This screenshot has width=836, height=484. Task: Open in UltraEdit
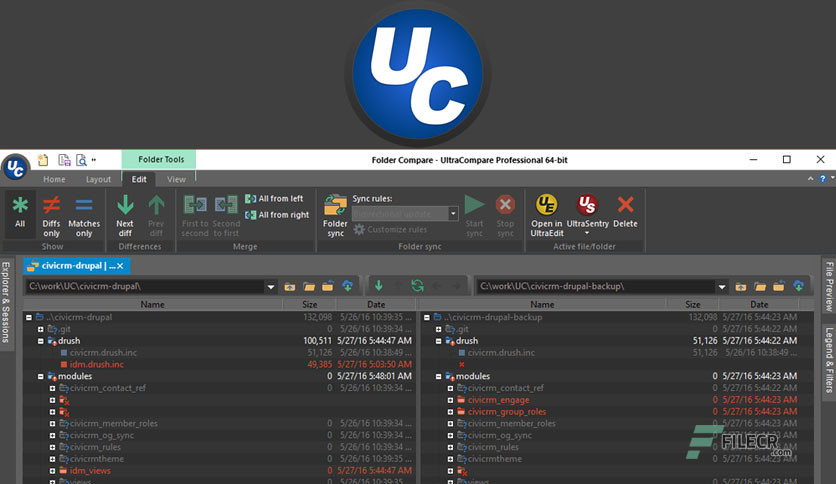[x=546, y=214]
